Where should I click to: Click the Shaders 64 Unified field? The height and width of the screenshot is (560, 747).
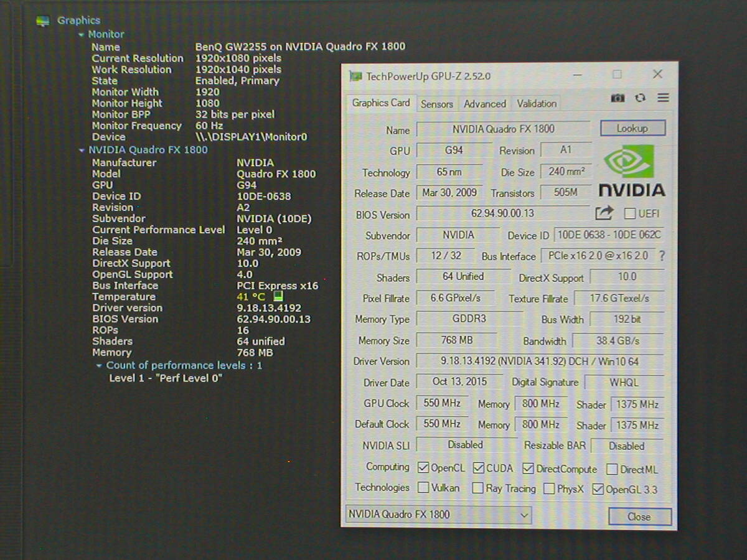pos(463,276)
